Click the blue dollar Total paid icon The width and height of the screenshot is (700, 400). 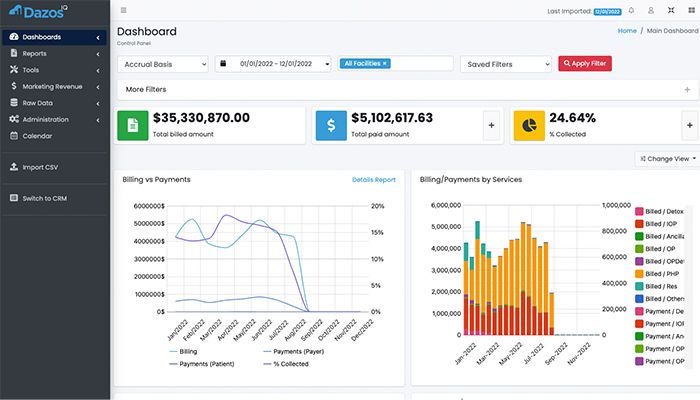(331, 125)
